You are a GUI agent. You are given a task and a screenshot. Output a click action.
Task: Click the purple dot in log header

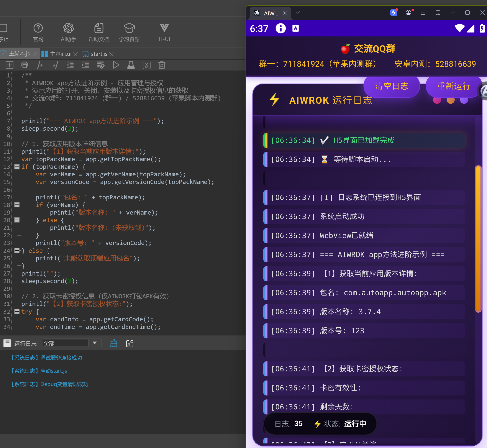click(464, 100)
